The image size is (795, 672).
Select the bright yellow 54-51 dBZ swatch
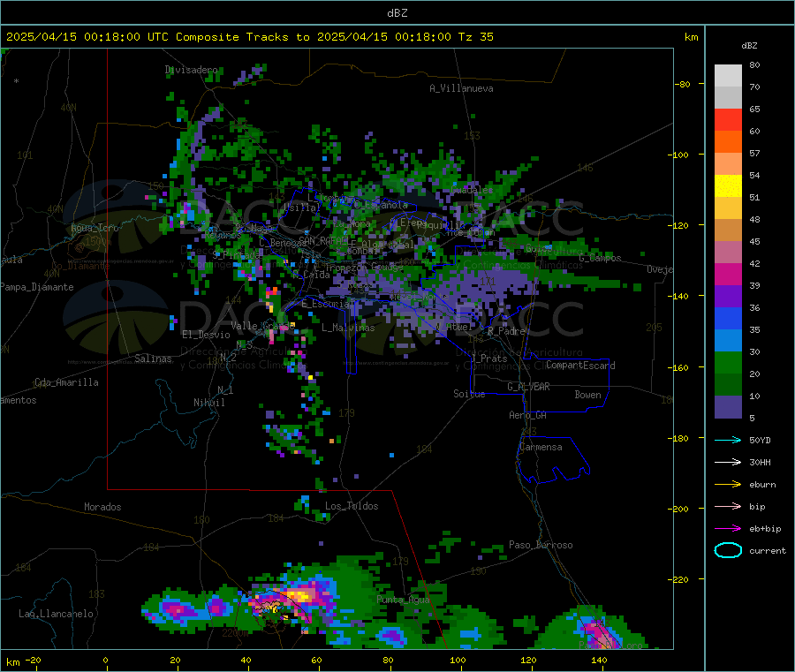(728, 186)
